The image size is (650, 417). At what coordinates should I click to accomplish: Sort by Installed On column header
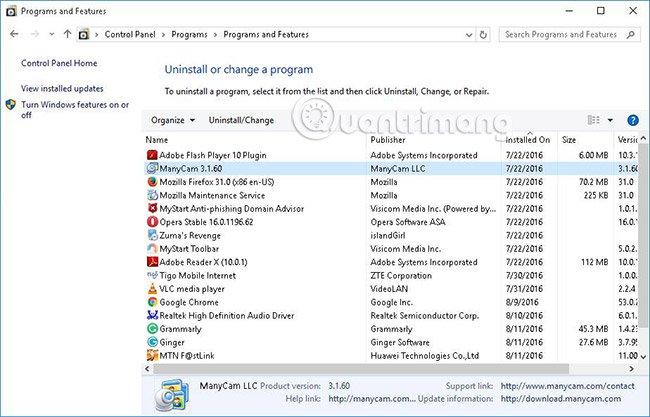pos(529,140)
